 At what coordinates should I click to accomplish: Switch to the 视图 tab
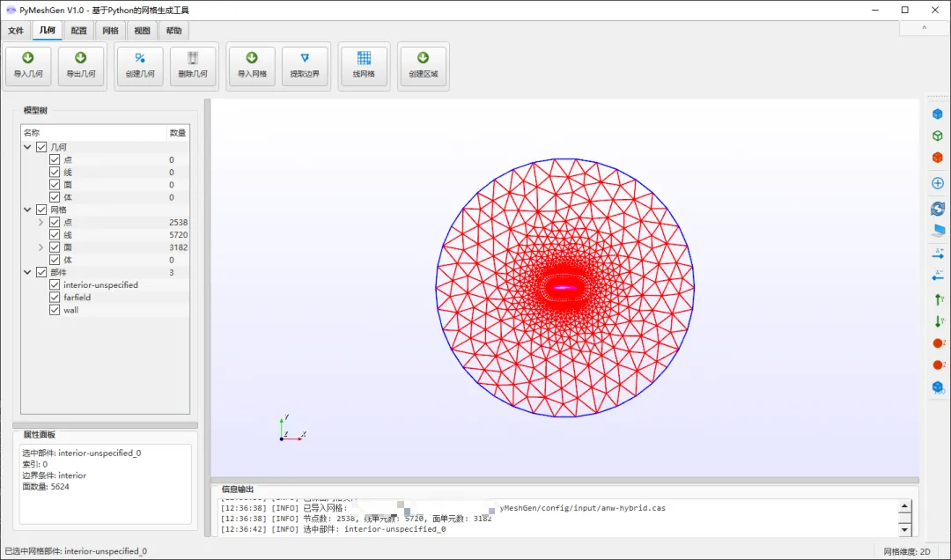pos(142,30)
